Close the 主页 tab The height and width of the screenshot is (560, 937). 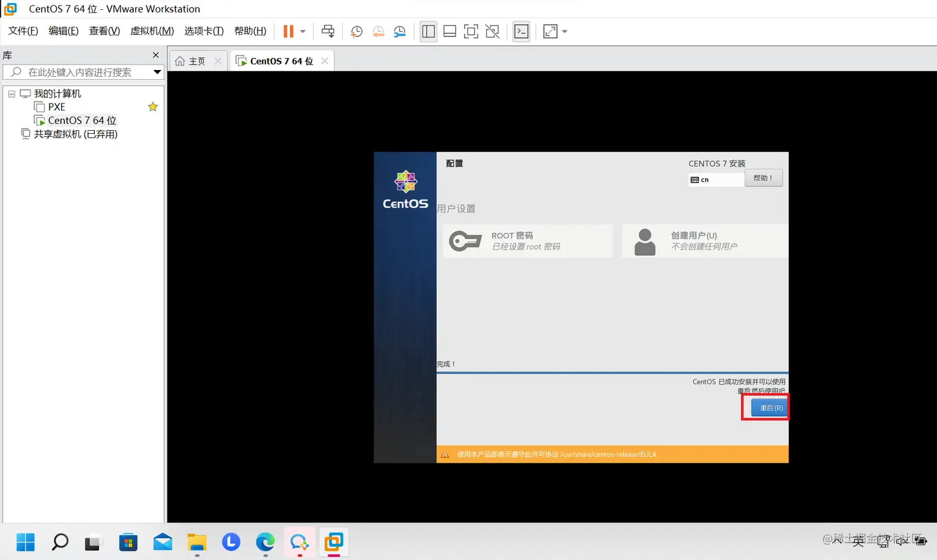point(218,61)
